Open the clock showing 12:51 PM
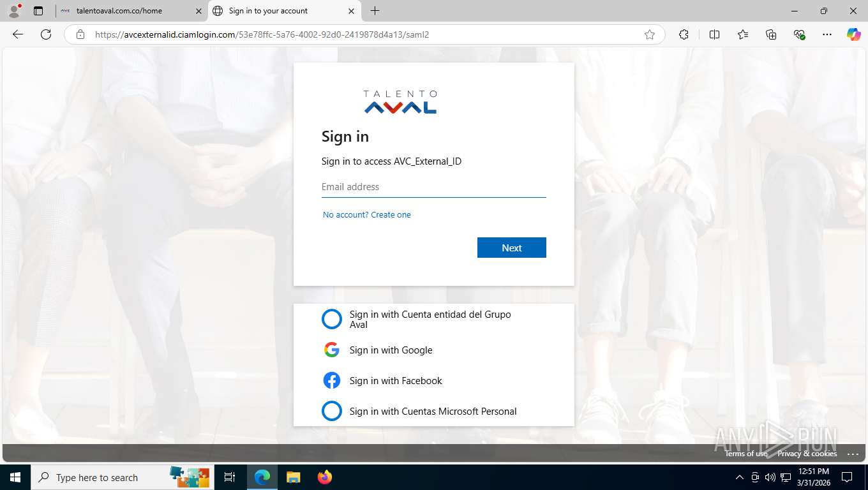 814,477
